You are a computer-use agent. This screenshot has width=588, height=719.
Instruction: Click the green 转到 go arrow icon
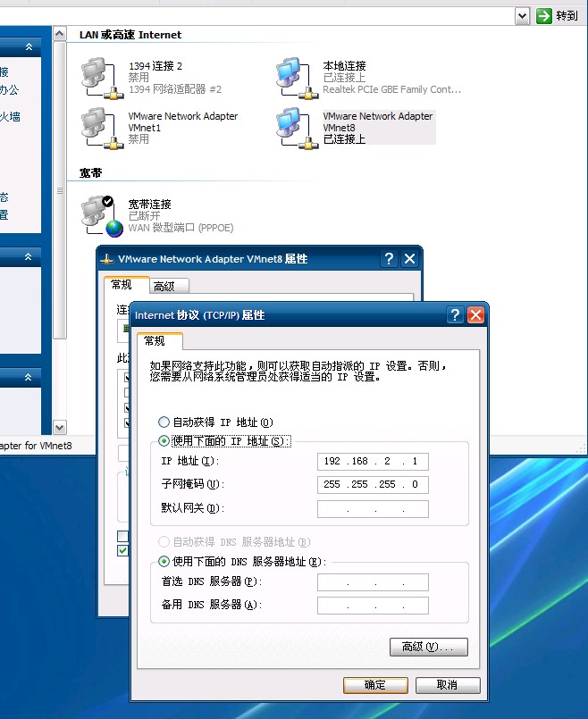click(544, 16)
